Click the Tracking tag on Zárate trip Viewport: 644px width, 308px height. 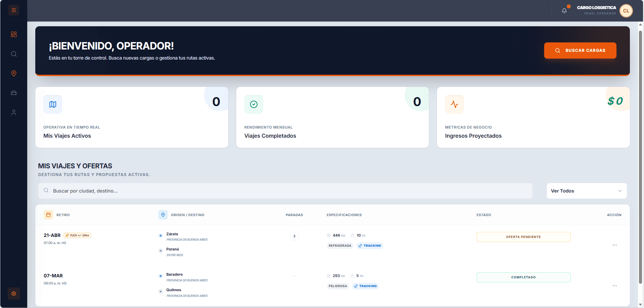coord(370,246)
